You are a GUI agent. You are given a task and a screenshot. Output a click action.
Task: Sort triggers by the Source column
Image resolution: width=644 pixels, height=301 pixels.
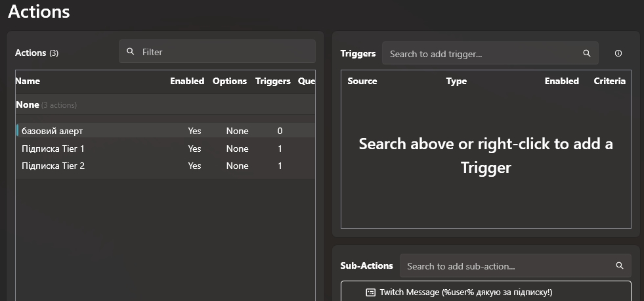click(362, 81)
